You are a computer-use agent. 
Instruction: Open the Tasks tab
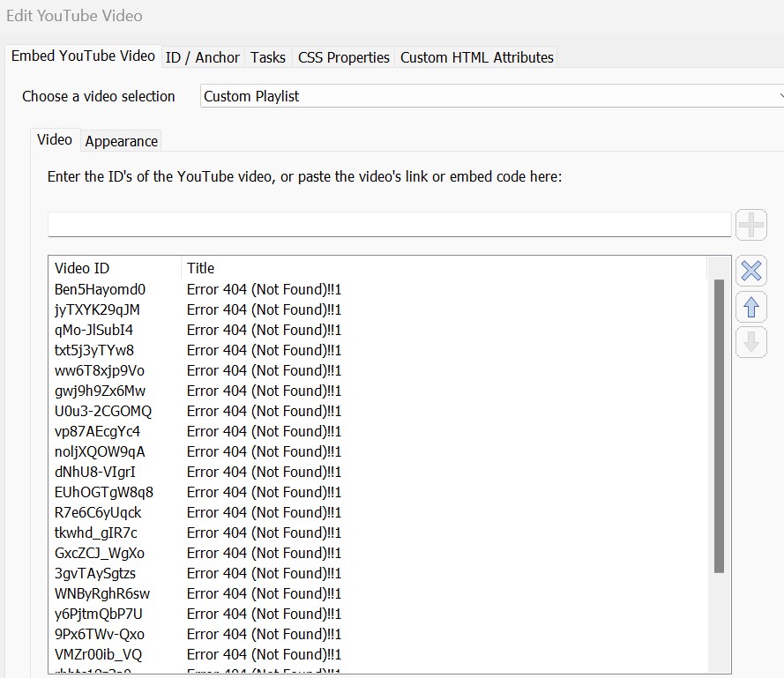coord(268,57)
